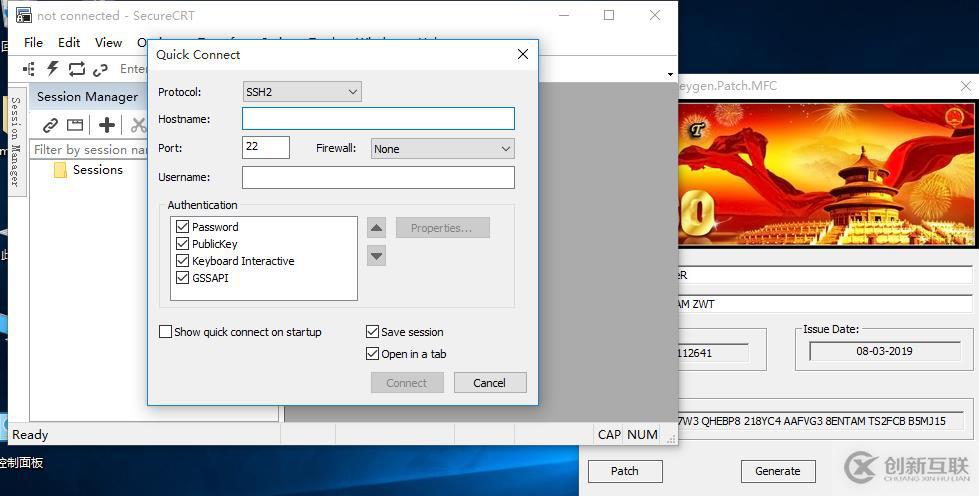Screen dimensions: 979x496
Task: Move authentication method down with arrow
Action: [376, 255]
